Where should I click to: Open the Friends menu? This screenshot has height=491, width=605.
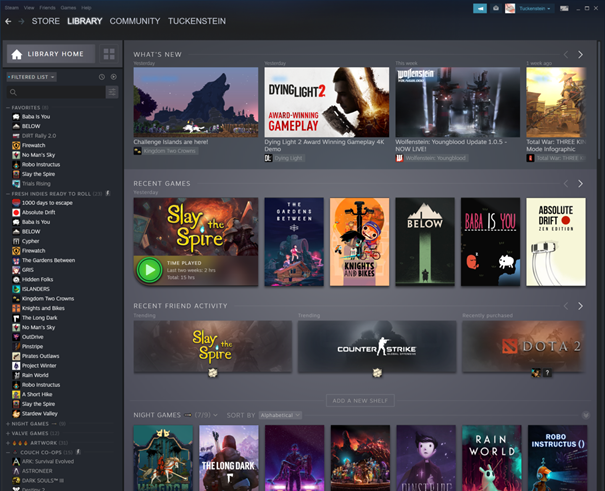click(45, 7)
